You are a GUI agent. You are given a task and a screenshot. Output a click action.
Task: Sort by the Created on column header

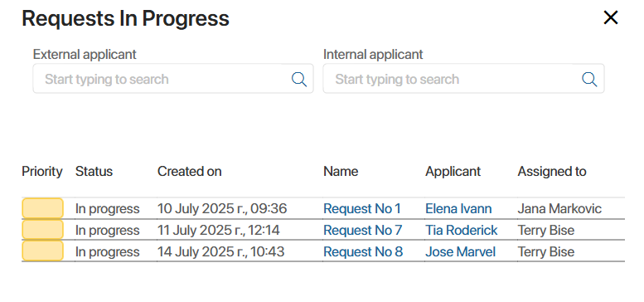[x=189, y=172]
